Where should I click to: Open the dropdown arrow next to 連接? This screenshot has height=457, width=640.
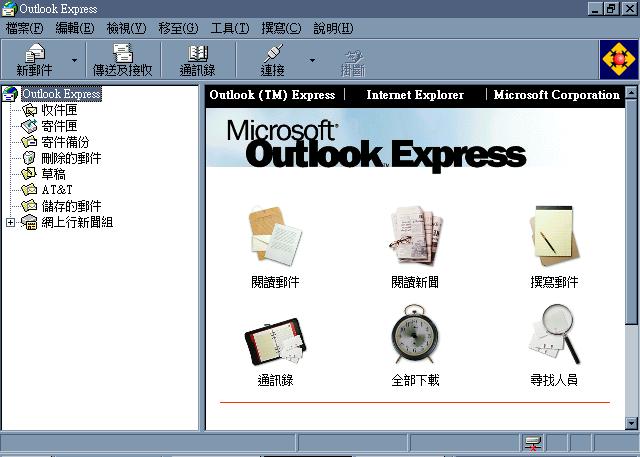point(312,60)
